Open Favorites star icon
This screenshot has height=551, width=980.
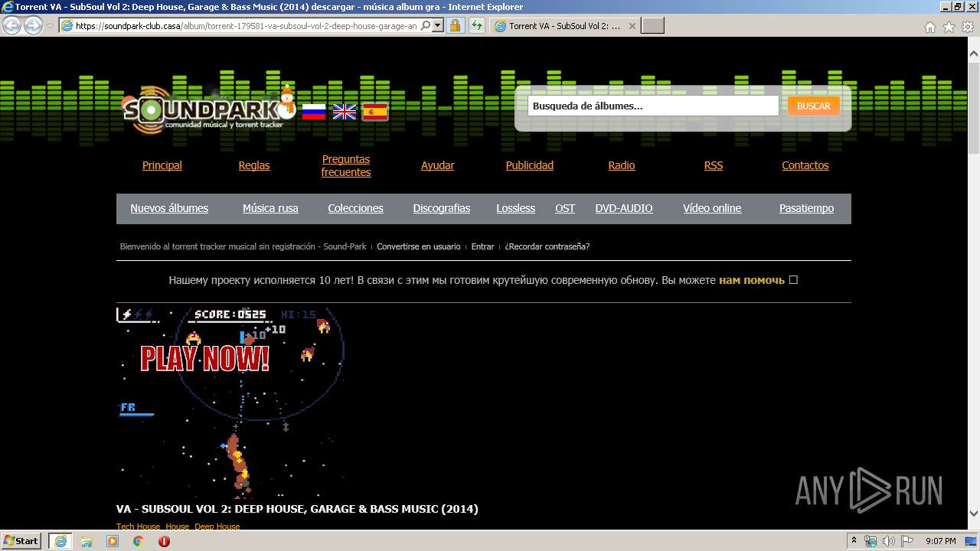[949, 27]
